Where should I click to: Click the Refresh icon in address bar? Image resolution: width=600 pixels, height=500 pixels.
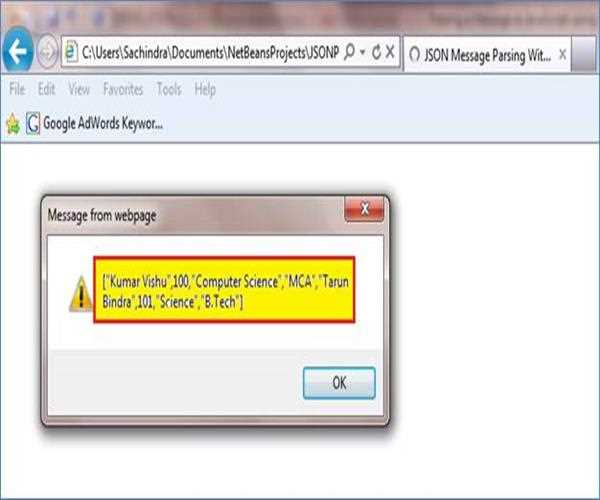click(377, 52)
